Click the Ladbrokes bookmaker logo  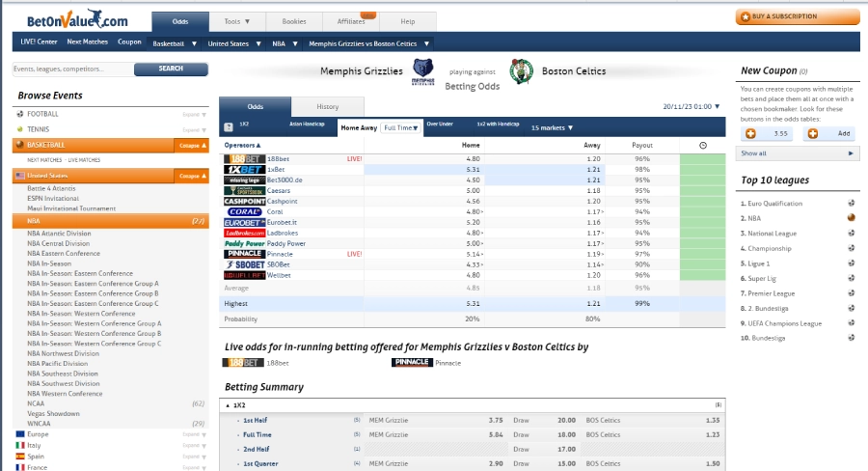[x=244, y=233]
